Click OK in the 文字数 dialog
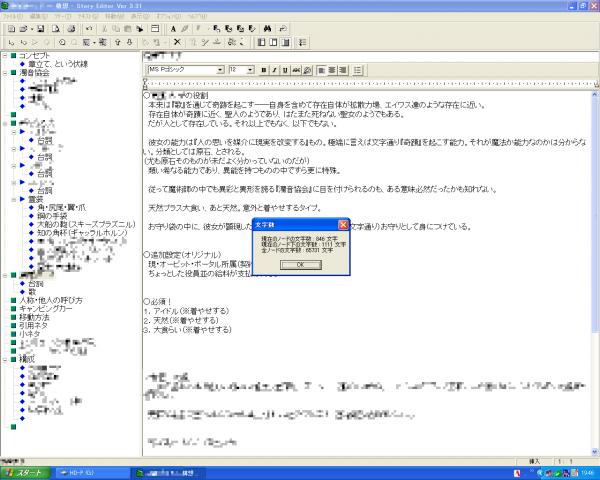600x480 pixels. point(300,265)
